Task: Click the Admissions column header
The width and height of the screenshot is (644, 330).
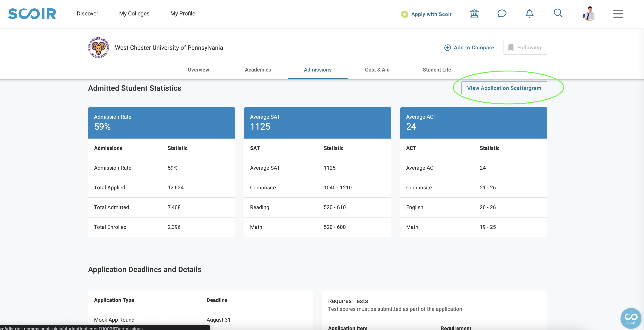Action: (108, 148)
